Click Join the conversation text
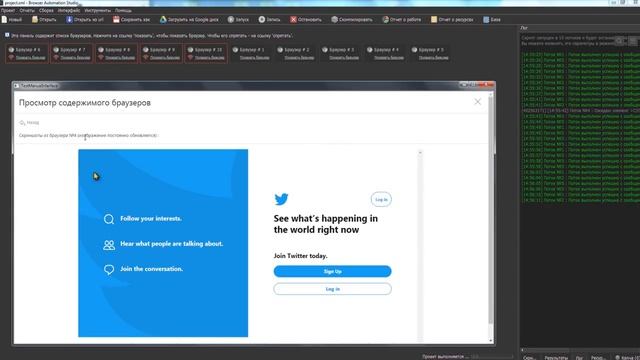Screen dimensions: 640x360 pos(151,269)
